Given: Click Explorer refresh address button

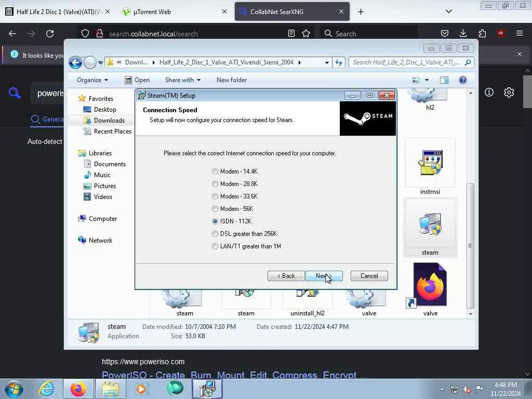Looking at the screenshot, I should coord(339,62).
